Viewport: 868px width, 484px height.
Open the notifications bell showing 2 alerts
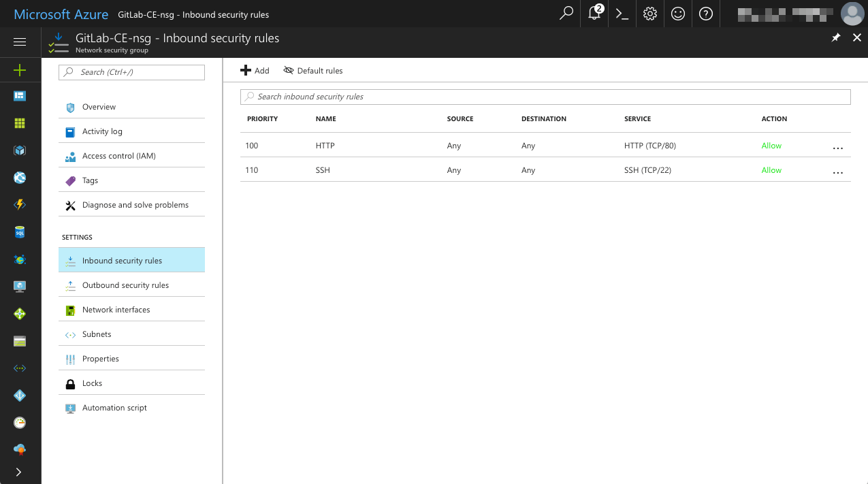(593, 14)
